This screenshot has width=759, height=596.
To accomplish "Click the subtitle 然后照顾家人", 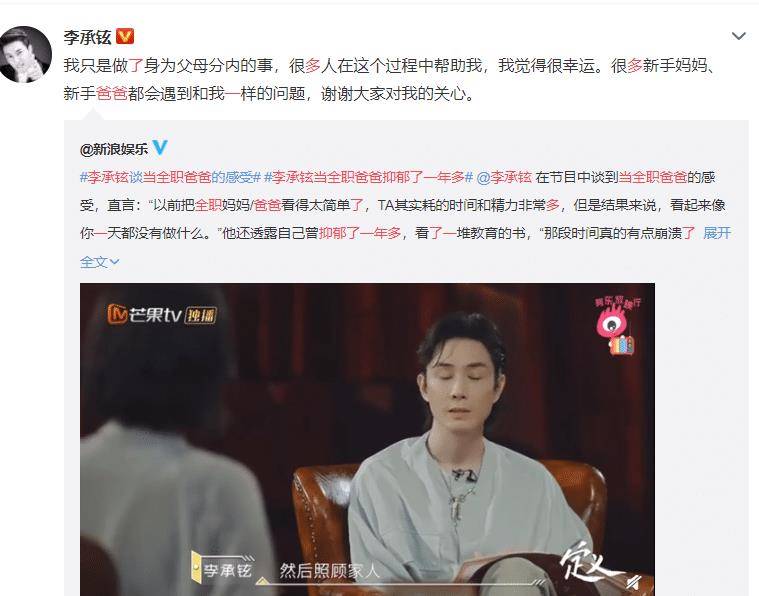I will [x=330, y=570].
